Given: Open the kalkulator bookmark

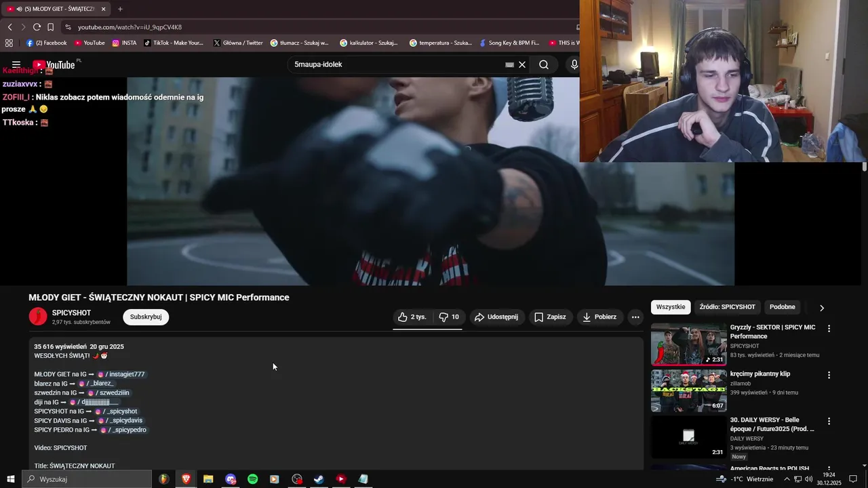Looking at the screenshot, I should [x=369, y=43].
